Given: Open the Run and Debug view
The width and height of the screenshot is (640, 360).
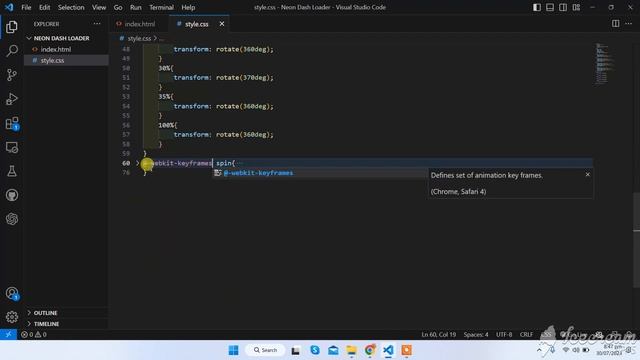Looking at the screenshot, I should [x=12, y=99].
